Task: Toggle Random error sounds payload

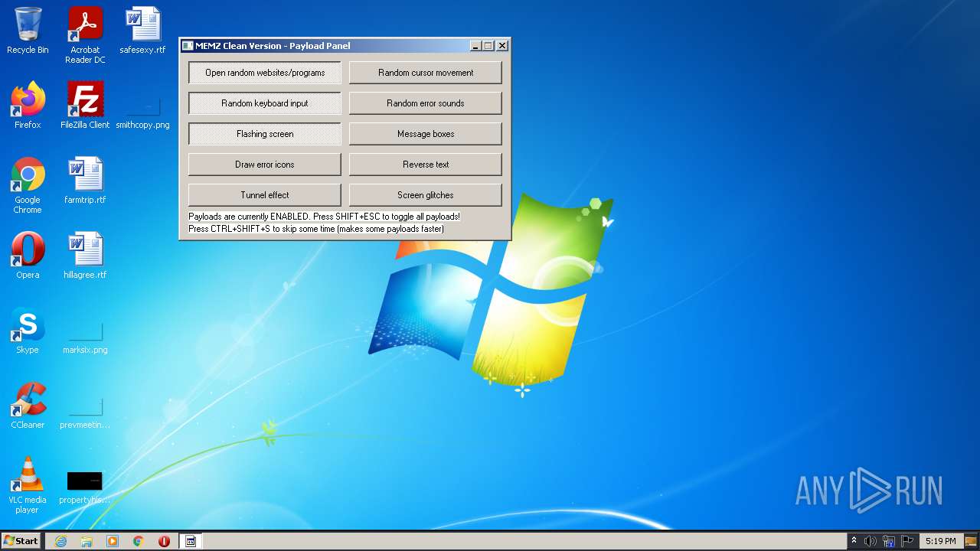Action: [x=426, y=103]
